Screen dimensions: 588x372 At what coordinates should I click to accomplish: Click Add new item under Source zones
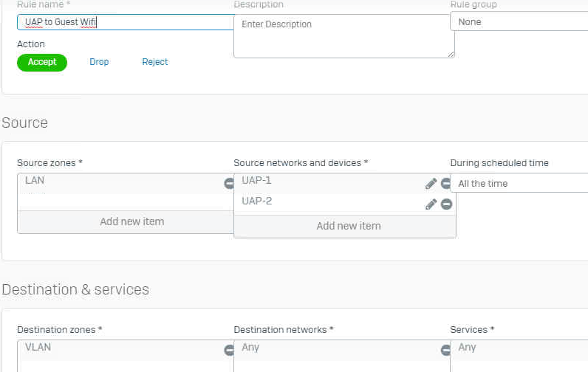(131, 221)
